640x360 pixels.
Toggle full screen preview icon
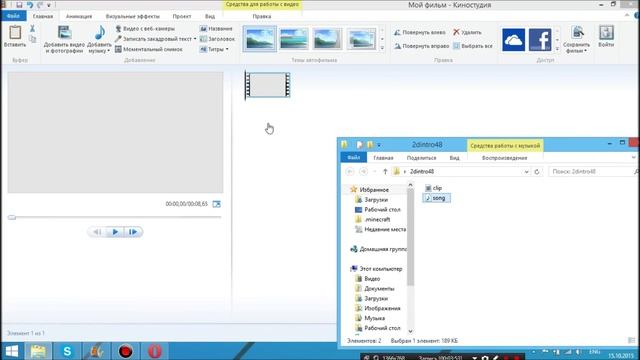(x=216, y=204)
